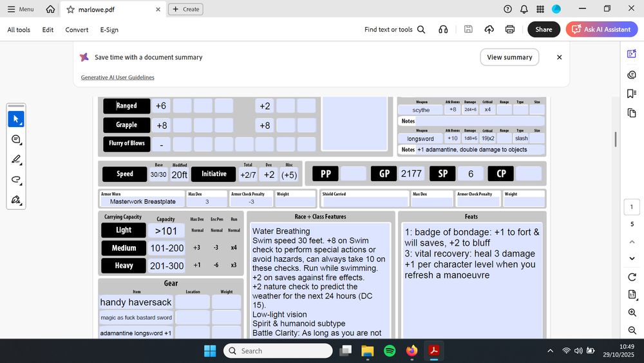
Task: Open the Edit menu
Action: coord(48,30)
